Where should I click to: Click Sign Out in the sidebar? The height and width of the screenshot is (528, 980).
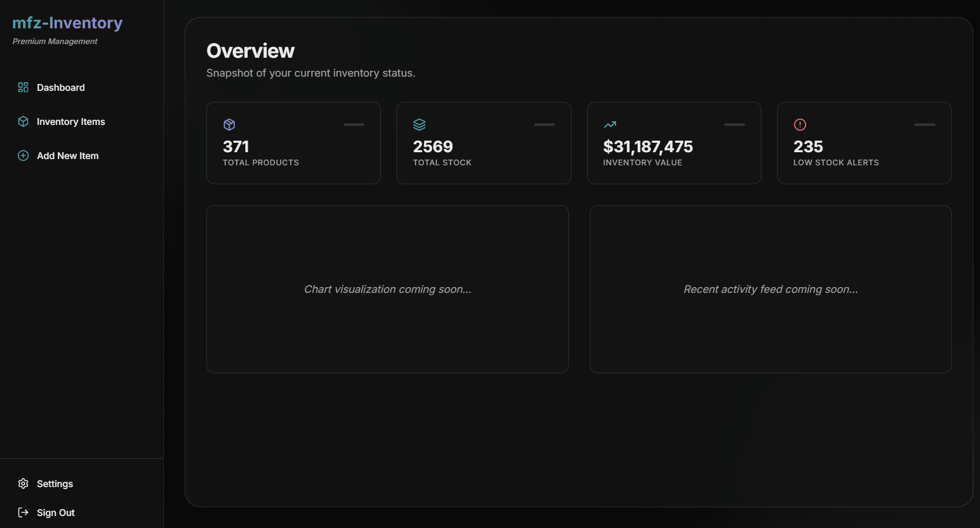[55, 512]
